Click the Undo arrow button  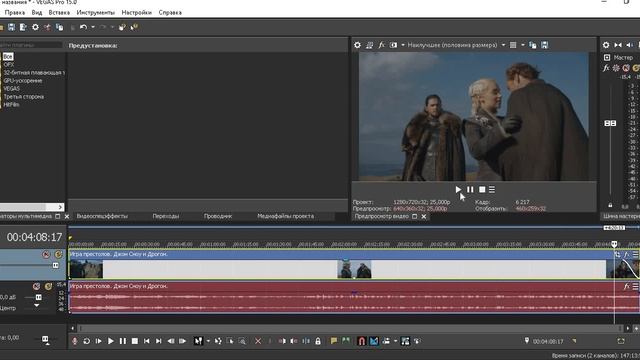pos(83,27)
